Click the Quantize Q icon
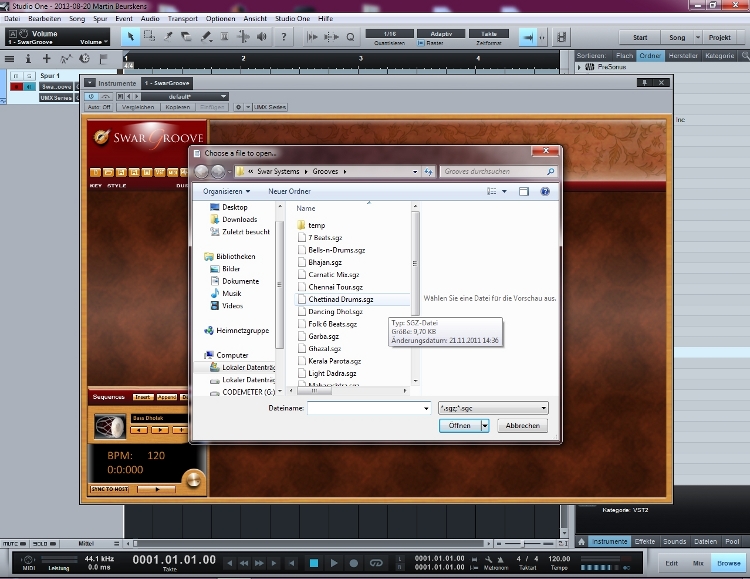Image resolution: width=750 pixels, height=579 pixels. click(x=350, y=37)
